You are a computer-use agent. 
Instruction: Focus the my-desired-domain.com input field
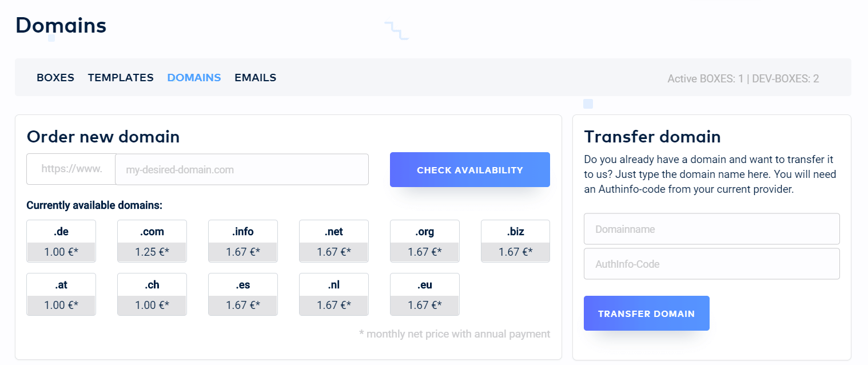point(242,169)
